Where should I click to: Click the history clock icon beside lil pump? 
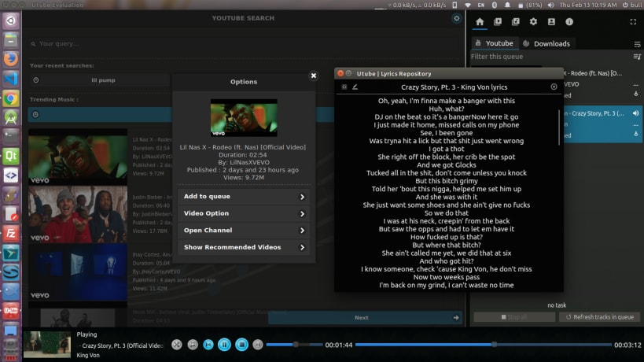click(x=36, y=80)
